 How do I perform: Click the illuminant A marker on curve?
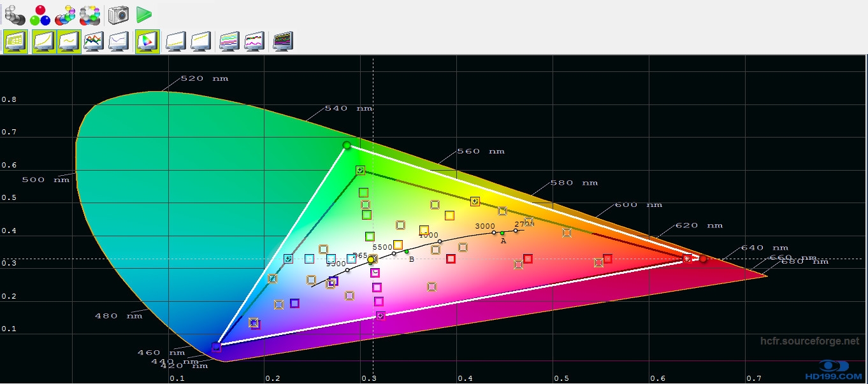coord(502,233)
